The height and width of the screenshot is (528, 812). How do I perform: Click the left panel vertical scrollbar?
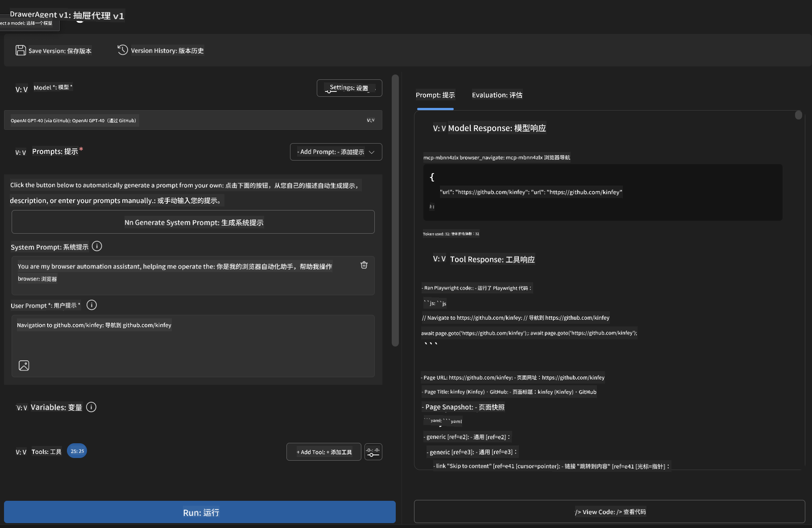click(x=395, y=210)
